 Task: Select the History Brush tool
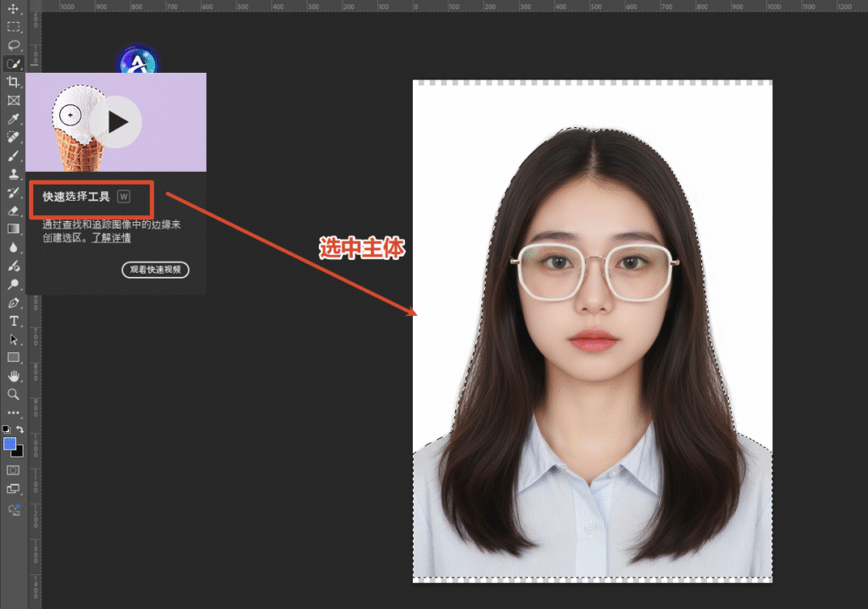pos(14,192)
